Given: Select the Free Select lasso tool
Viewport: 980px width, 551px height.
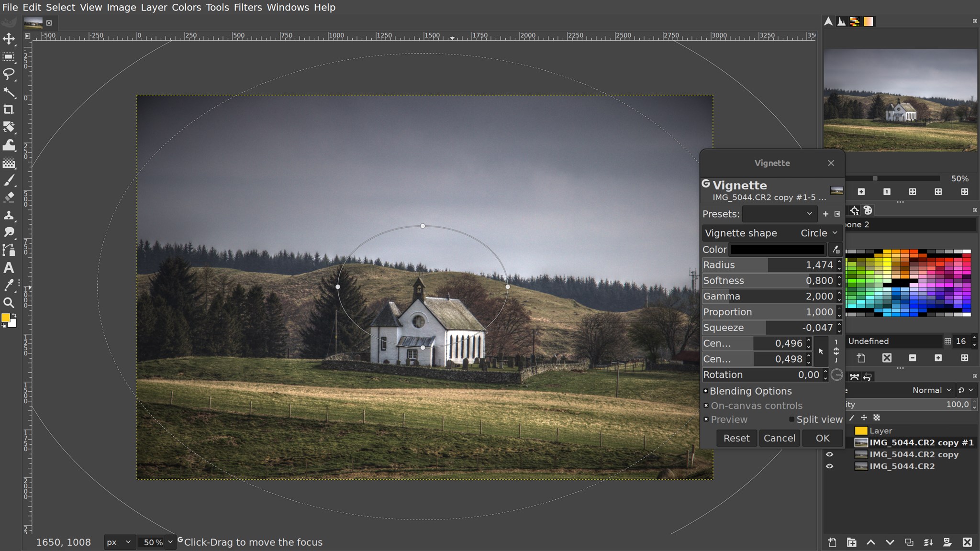Looking at the screenshot, I should point(9,74).
